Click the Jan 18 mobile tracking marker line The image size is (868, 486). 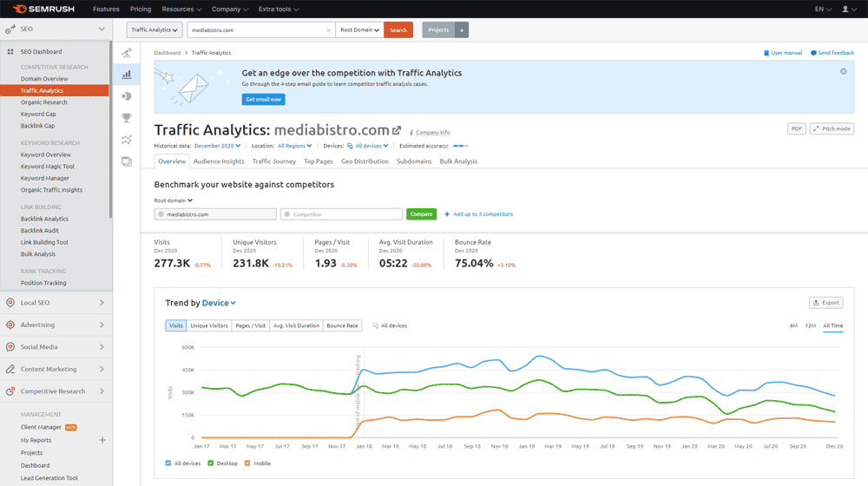click(364, 393)
